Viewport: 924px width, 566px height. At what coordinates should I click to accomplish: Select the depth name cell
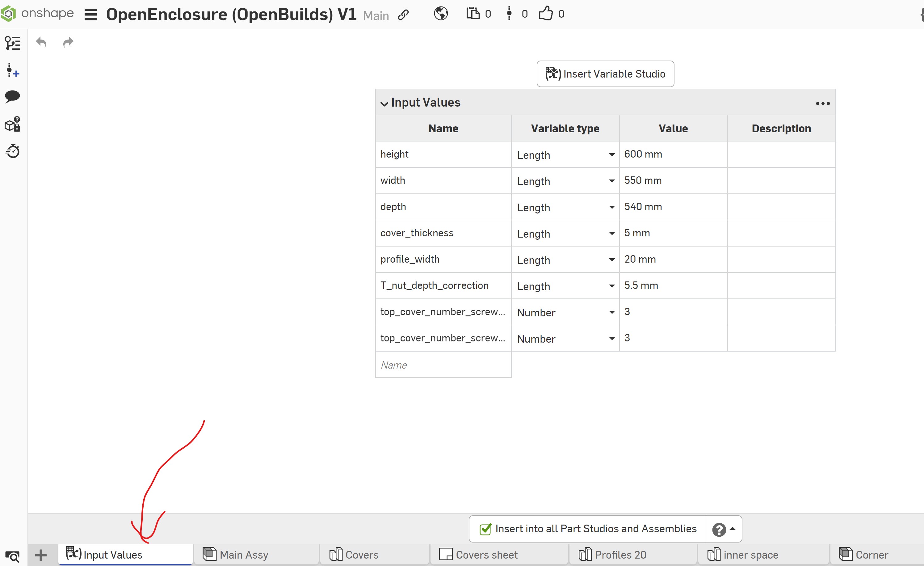click(x=443, y=207)
